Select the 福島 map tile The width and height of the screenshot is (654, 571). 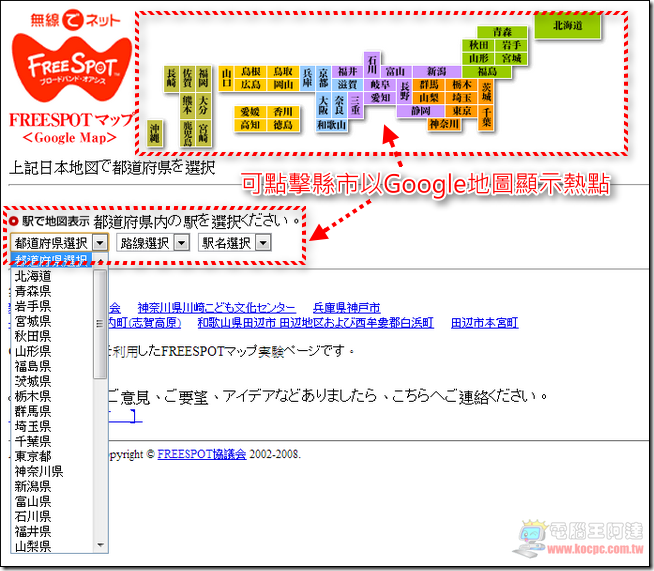point(487,71)
